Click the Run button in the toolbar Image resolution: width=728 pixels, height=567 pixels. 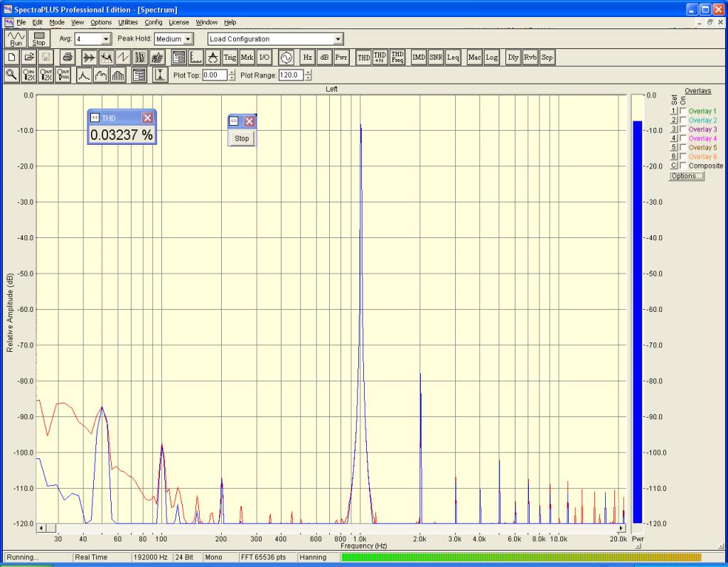pyautogui.click(x=16, y=38)
